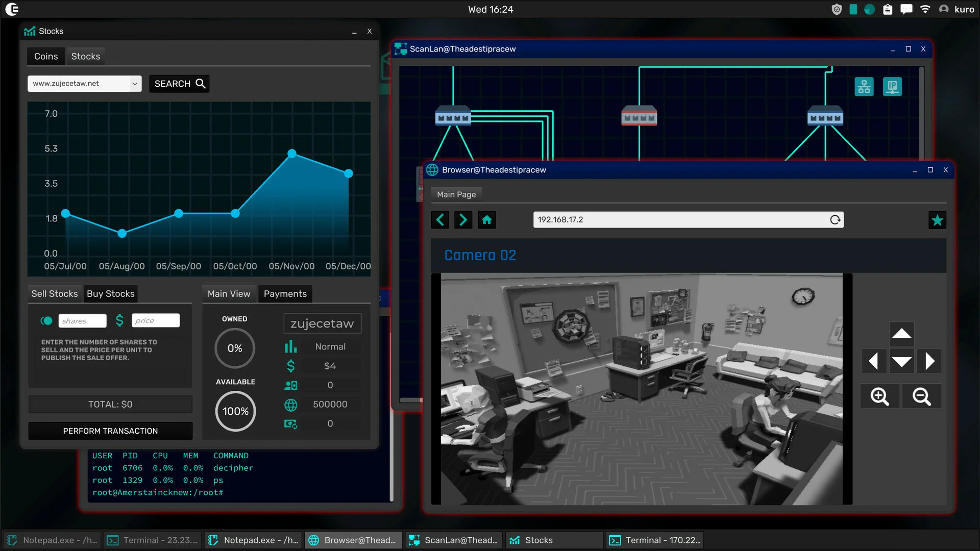Click the home icon in the browser toolbar
This screenshot has width=980, height=551.
click(486, 219)
